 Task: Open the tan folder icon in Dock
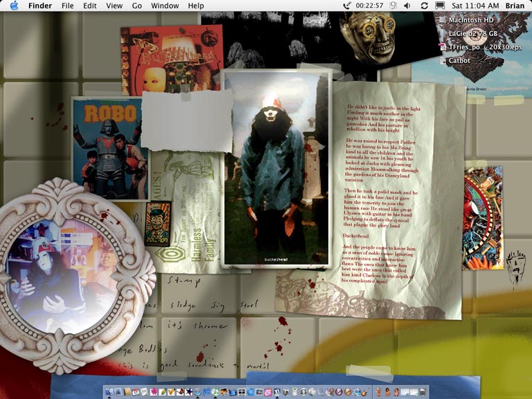pos(127,392)
